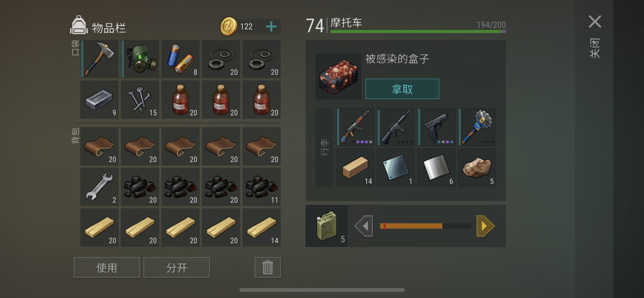Viewport: 644px width, 298px height.
Task: Click the trash can delete button
Action: click(x=268, y=267)
